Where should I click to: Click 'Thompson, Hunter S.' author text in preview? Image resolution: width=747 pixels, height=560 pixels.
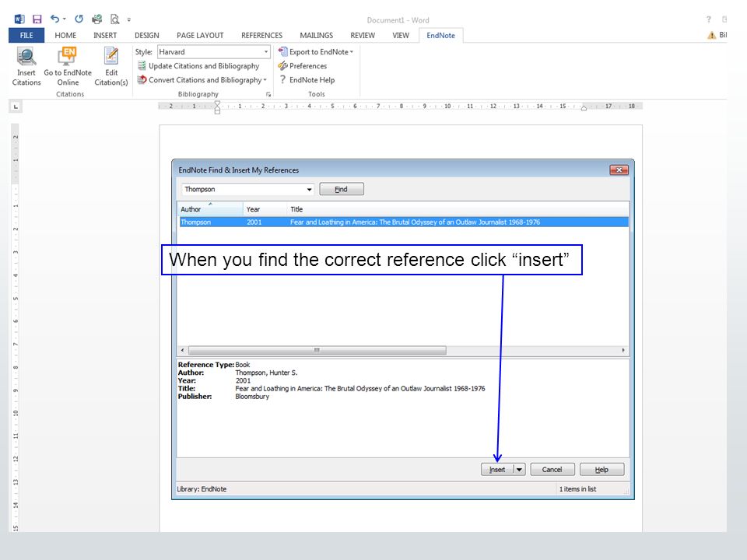pos(266,373)
